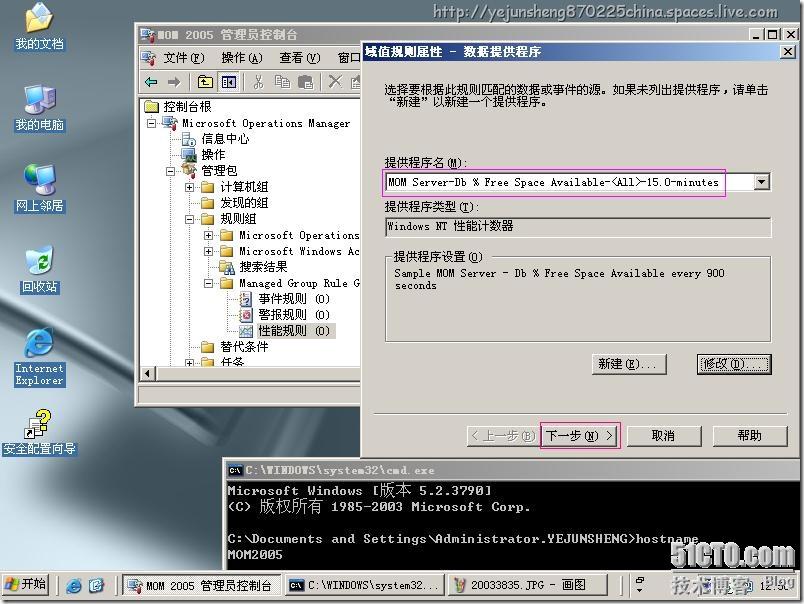Click the Modify (D)... button
The width and height of the screenshot is (804, 604).
734,364
